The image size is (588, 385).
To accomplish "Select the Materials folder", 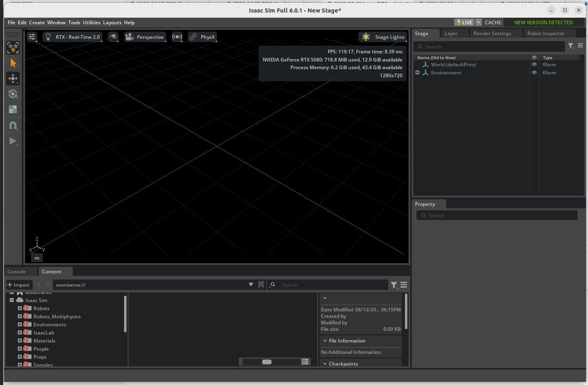I will coord(44,341).
